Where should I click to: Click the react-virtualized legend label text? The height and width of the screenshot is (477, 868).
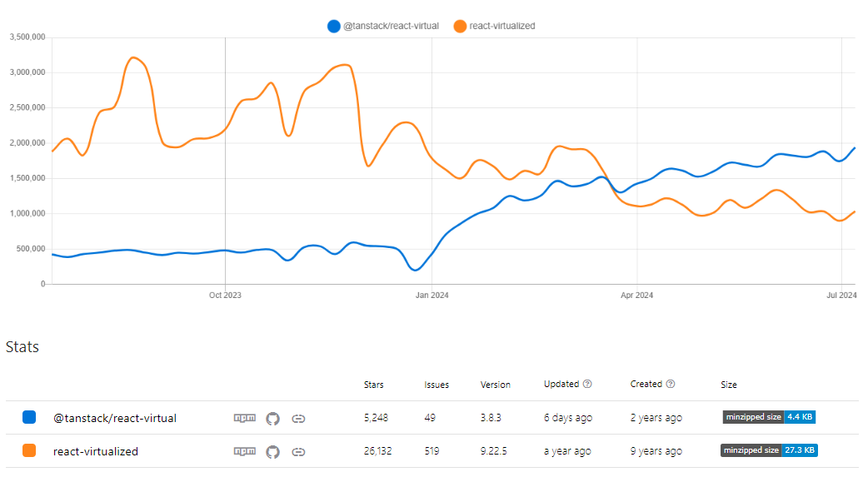502,26
